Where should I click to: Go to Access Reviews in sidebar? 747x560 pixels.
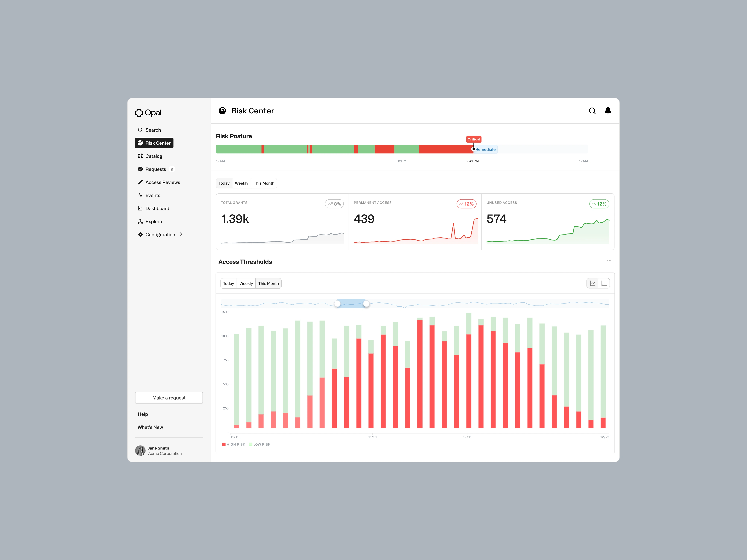pyautogui.click(x=162, y=182)
